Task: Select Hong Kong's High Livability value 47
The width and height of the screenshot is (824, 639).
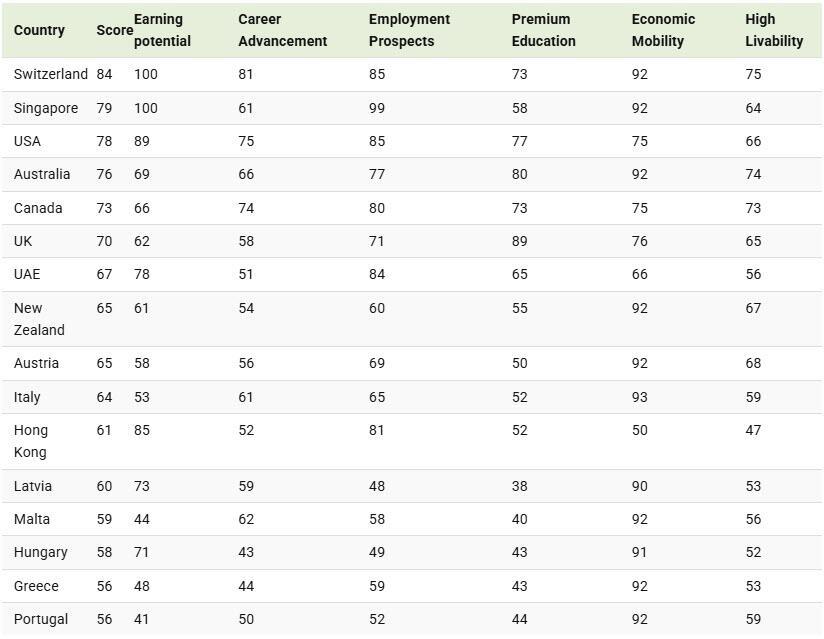Action: (753, 430)
